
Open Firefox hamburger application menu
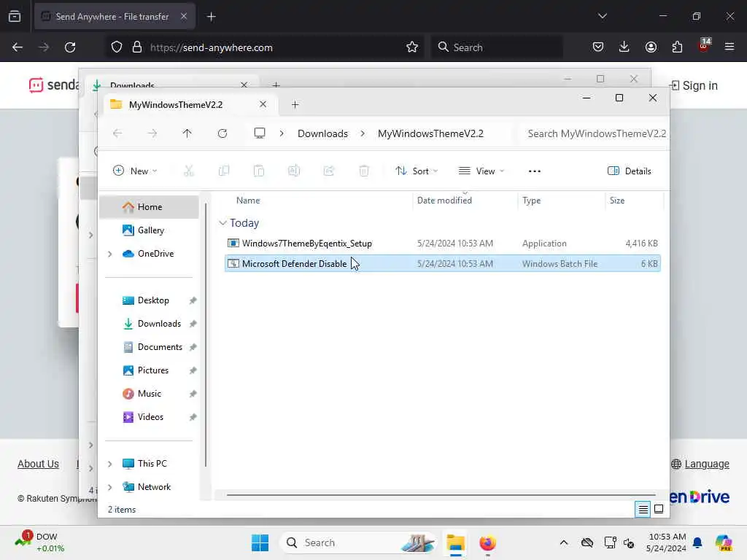(729, 47)
